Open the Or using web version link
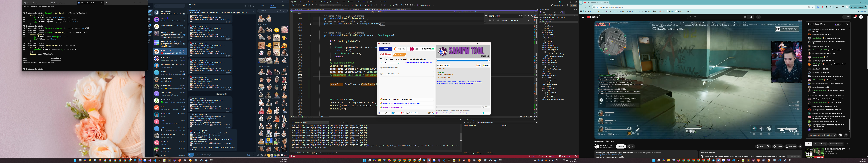Viewport: 868px width, 163px height. pos(419,62)
